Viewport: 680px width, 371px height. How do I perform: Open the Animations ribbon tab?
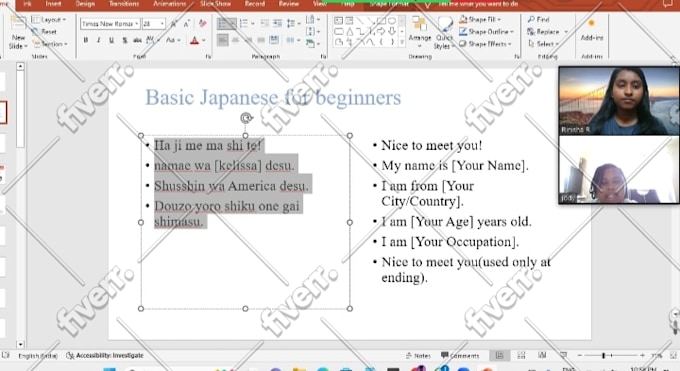click(170, 4)
